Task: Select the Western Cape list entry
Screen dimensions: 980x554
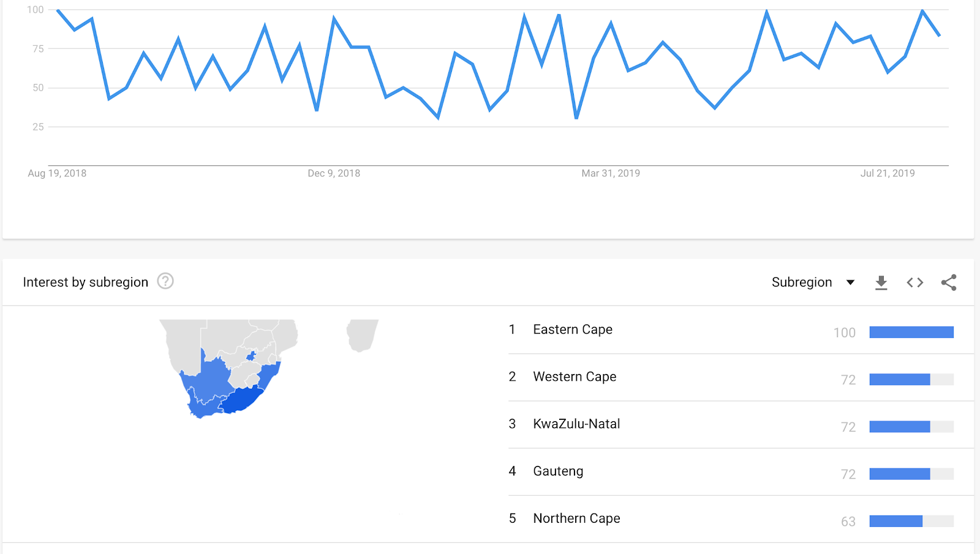Action: click(575, 376)
